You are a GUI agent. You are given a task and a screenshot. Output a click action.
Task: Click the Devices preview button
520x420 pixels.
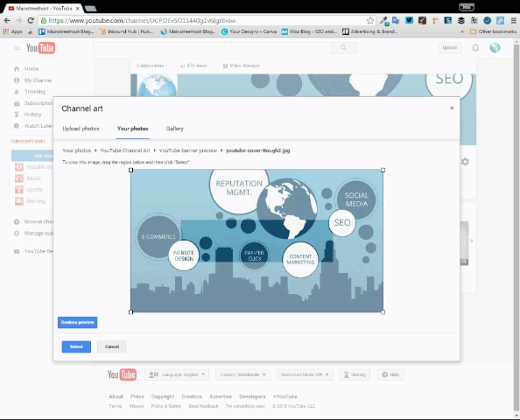coord(78,322)
